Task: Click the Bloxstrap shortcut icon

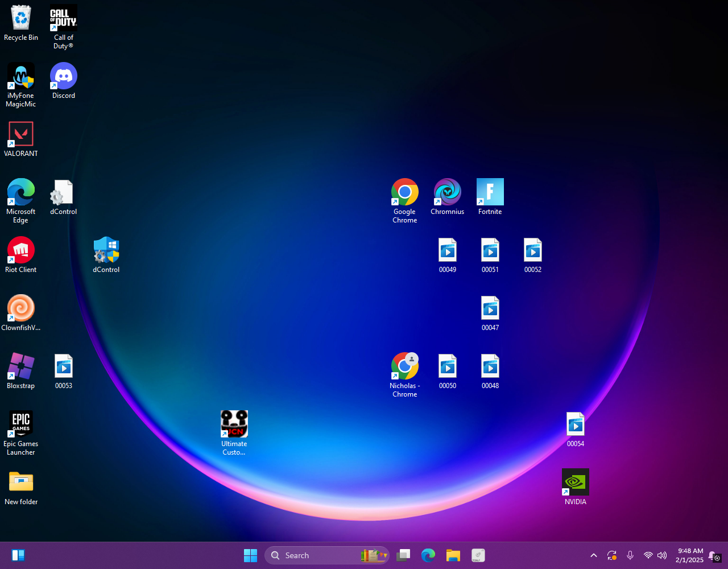Action: click(x=21, y=371)
